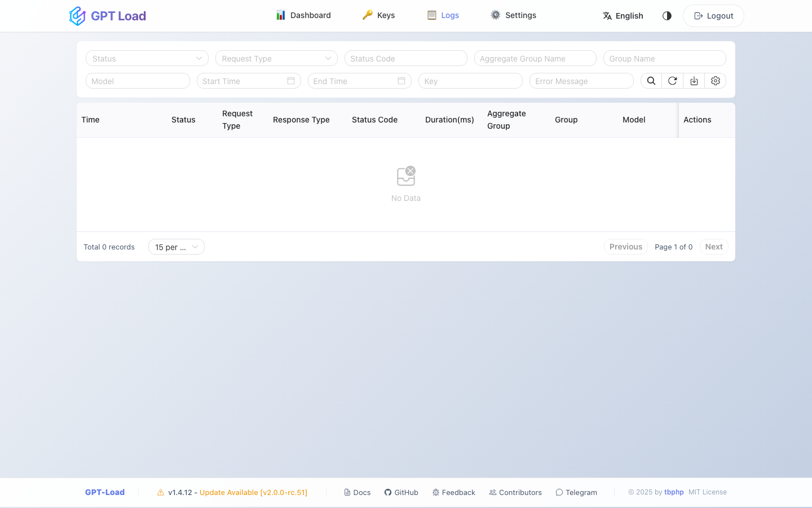Focus the Group Name input field
The image size is (812, 508).
(665, 58)
